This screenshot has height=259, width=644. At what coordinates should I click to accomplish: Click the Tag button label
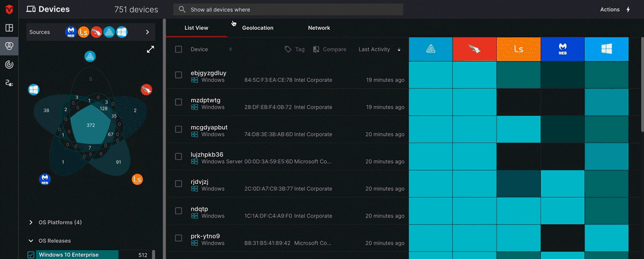tap(300, 49)
